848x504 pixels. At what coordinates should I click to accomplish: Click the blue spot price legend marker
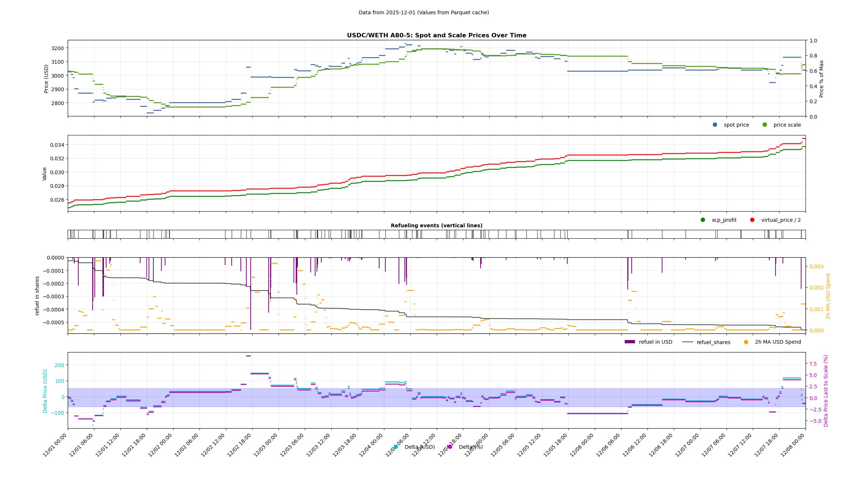715,125
